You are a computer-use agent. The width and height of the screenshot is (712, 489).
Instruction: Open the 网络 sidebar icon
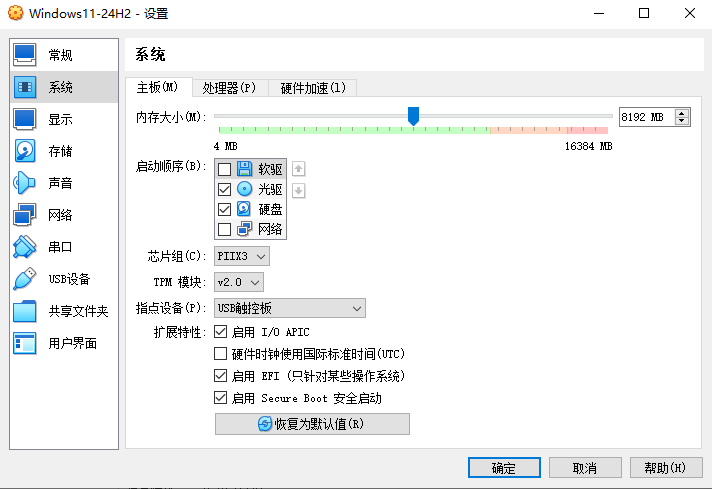tap(25, 215)
